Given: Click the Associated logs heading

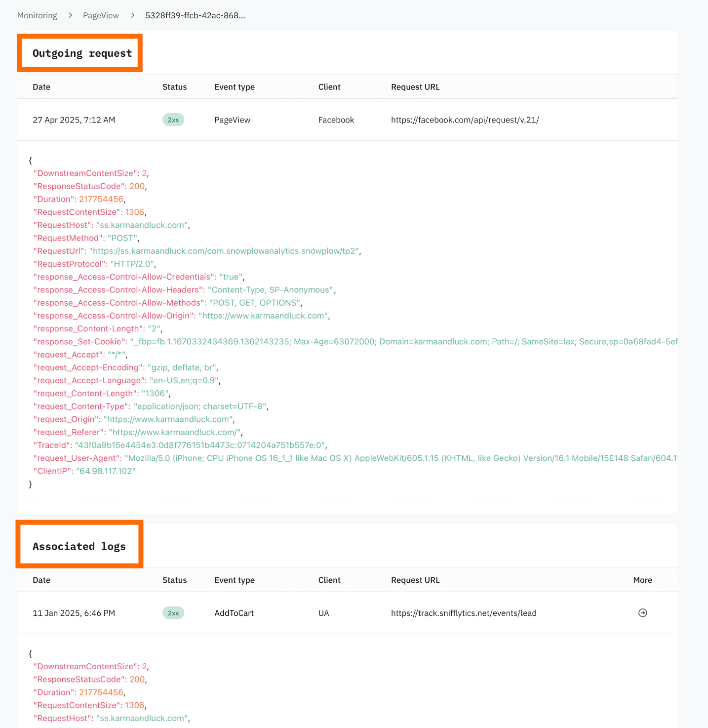Looking at the screenshot, I should pyautogui.click(x=79, y=546).
